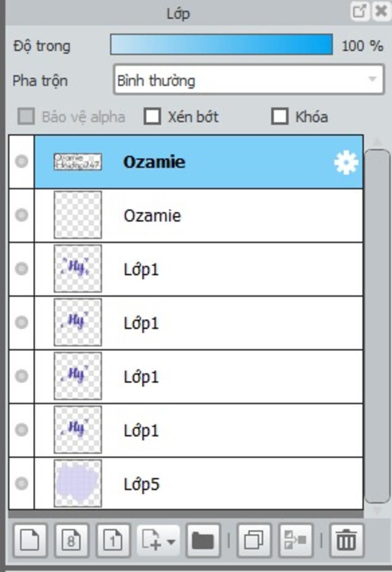Image resolution: width=392 pixels, height=572 pixels.
Task: Select the second Ozamie layer
Action: (x=199, y=215)
